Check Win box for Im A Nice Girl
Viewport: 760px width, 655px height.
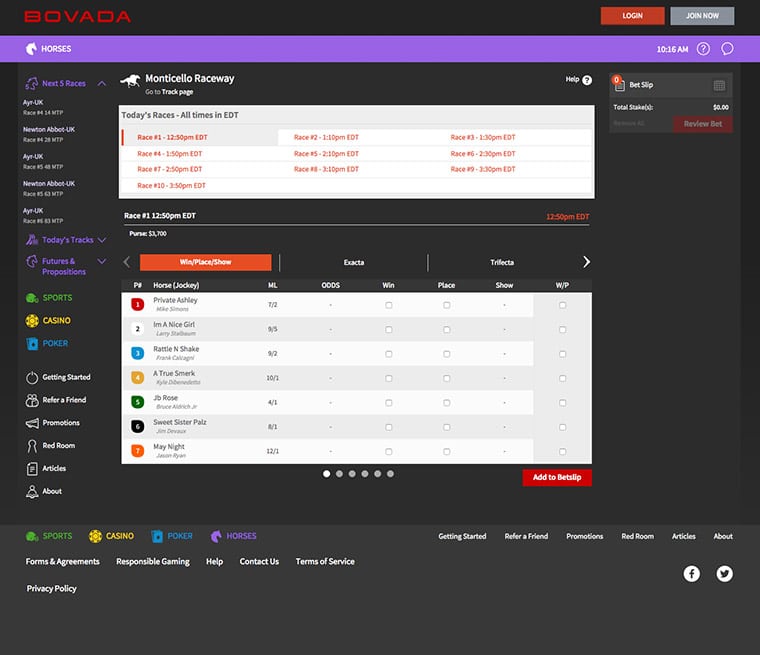[x=389, y=330]
